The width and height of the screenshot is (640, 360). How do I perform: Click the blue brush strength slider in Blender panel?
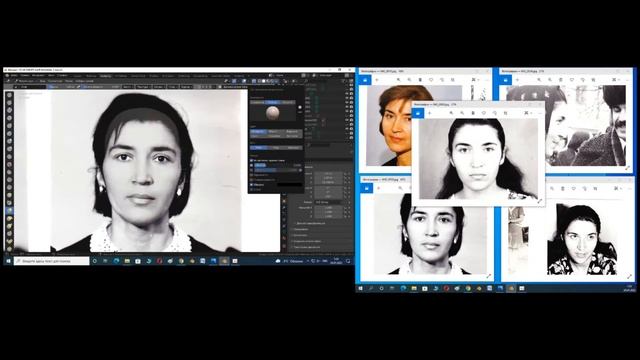(278, 165)
